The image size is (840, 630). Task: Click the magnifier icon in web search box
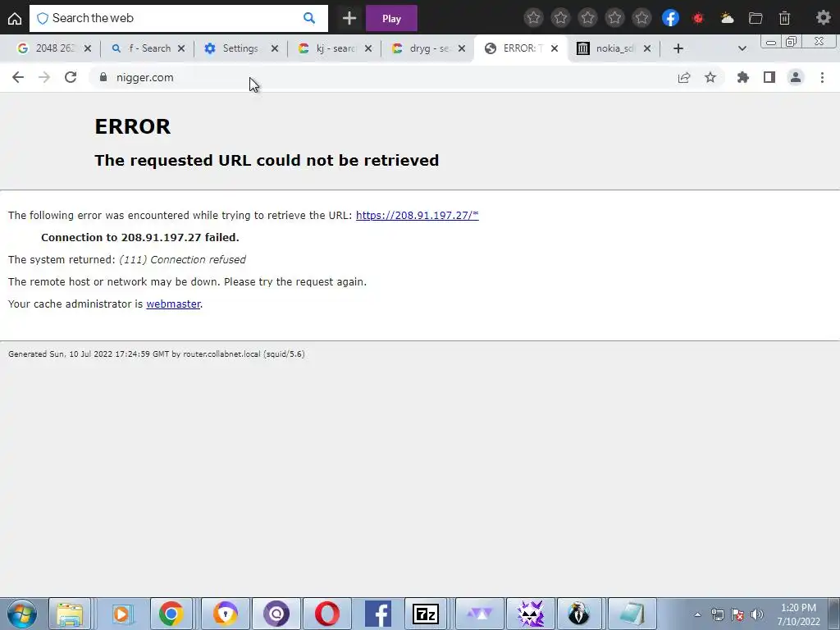(x=309, y=18)
